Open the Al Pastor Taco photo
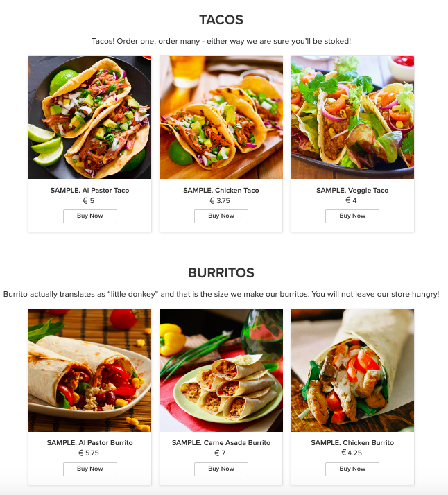The image size is (448, 495). tap(90, 117)
